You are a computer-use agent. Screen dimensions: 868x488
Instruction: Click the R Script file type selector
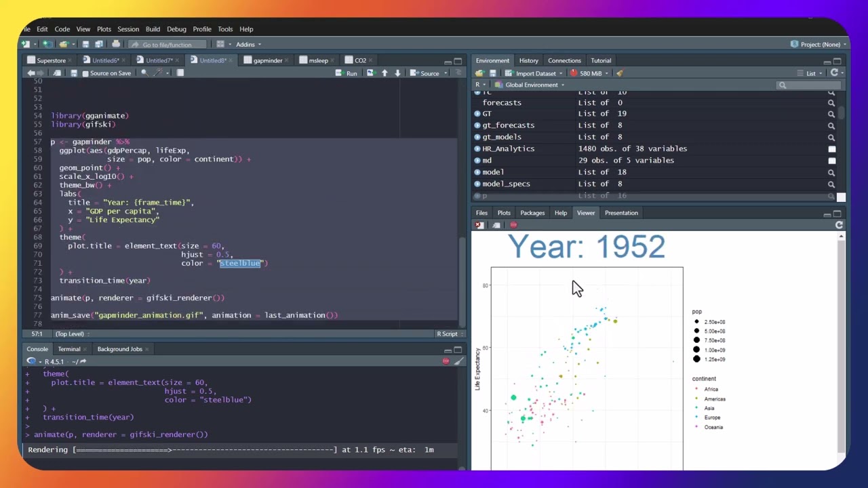click(450, 333)
